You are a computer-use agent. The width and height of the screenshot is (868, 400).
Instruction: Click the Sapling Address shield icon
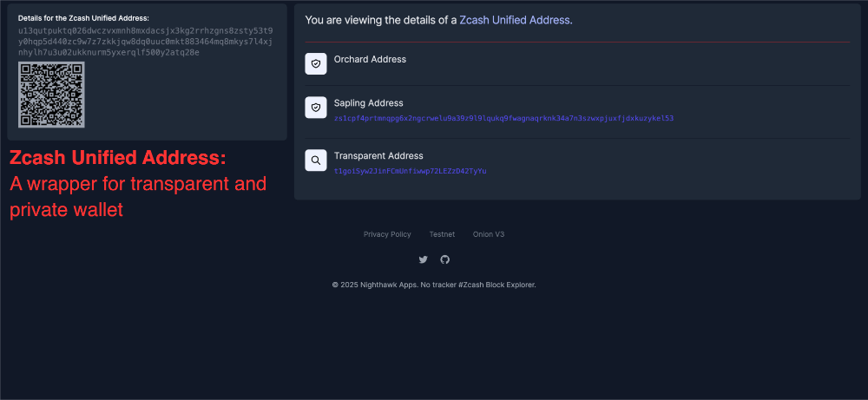[x=316, y=108]
